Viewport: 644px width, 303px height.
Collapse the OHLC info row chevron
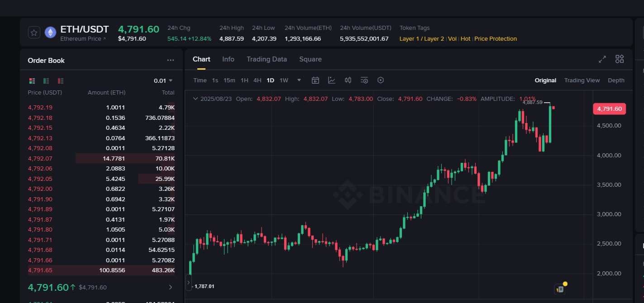(196, 98)
